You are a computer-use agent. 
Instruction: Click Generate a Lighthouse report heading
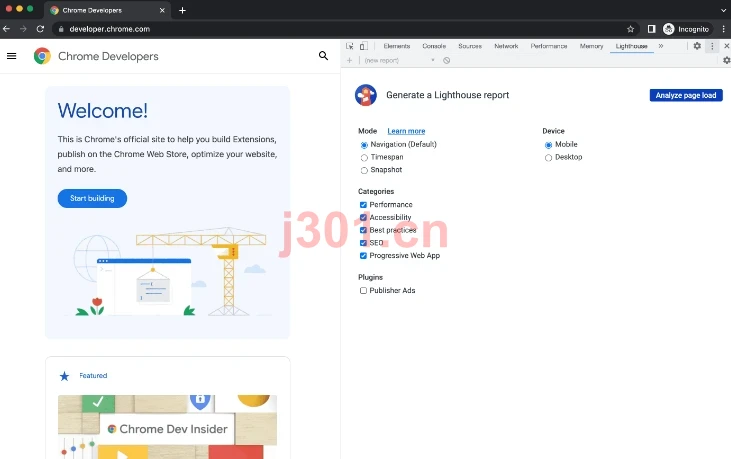448,95
